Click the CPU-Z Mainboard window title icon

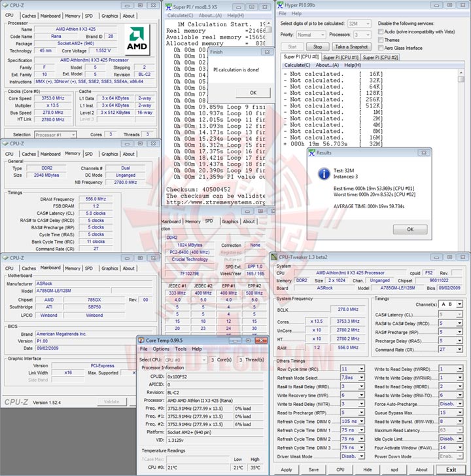(x=5, y=258)
